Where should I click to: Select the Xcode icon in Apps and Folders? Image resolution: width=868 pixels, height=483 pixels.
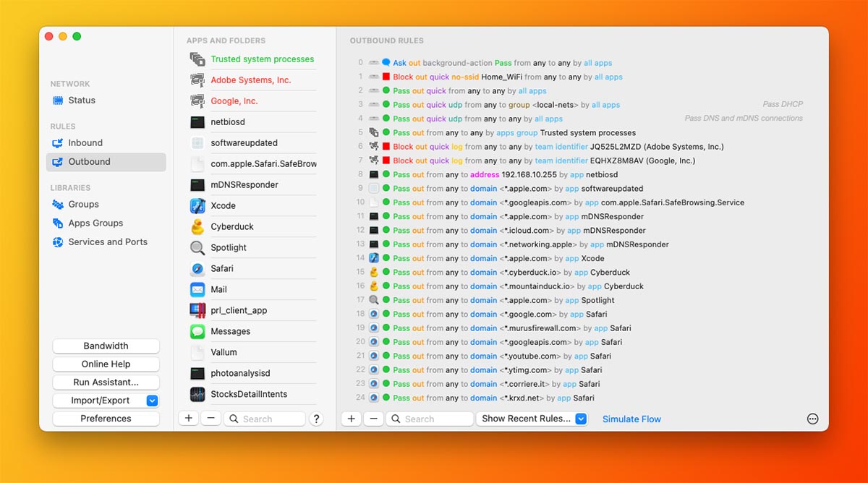197,206
